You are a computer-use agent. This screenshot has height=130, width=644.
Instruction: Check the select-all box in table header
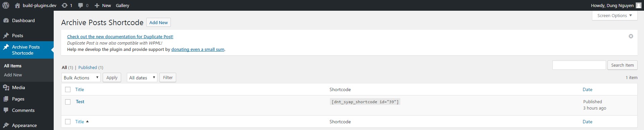[68, 89]
